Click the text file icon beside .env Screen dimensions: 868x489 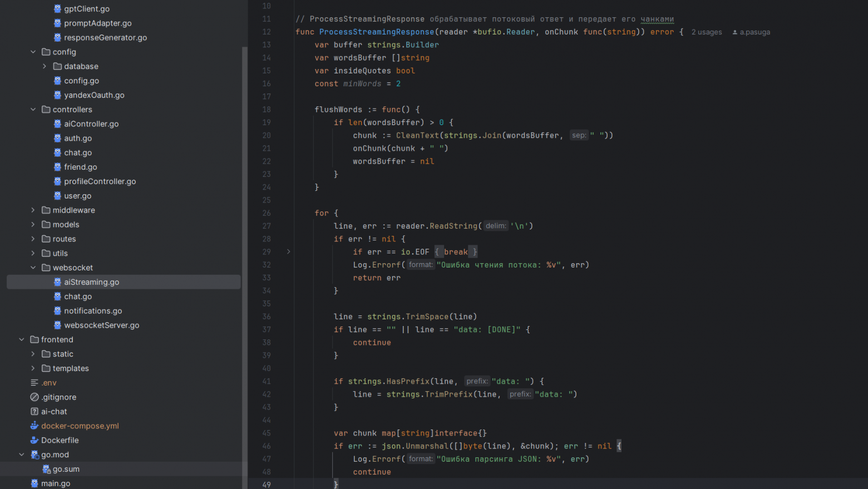click(34, 383)
